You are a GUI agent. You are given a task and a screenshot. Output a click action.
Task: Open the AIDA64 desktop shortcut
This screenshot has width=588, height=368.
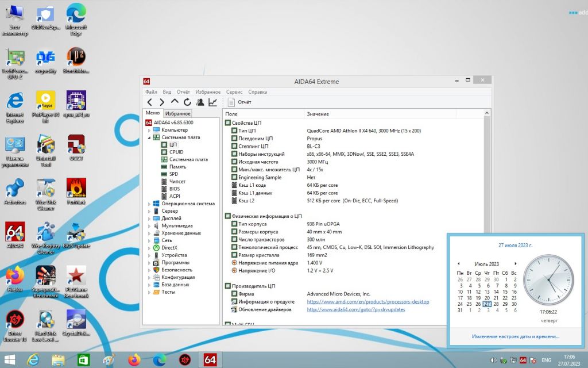pyautogui.click(x=15, y=235)
